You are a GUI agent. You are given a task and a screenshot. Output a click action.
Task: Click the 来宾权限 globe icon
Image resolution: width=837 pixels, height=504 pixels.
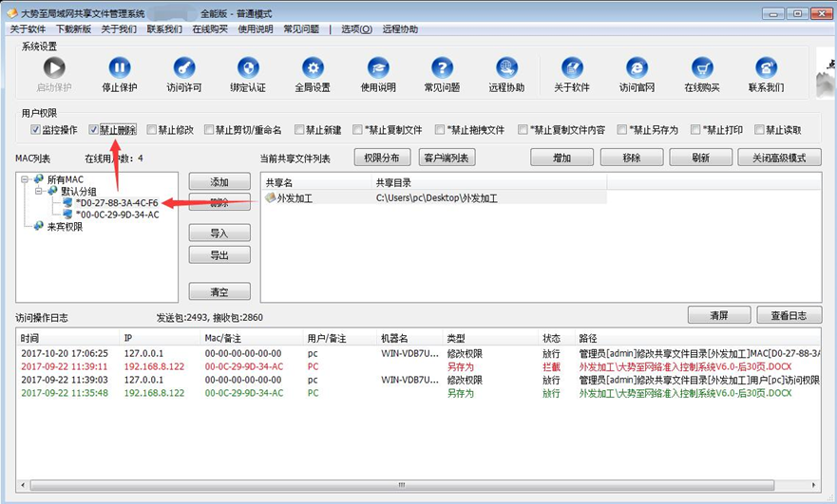pyautogui.click(x=38, y=226)
